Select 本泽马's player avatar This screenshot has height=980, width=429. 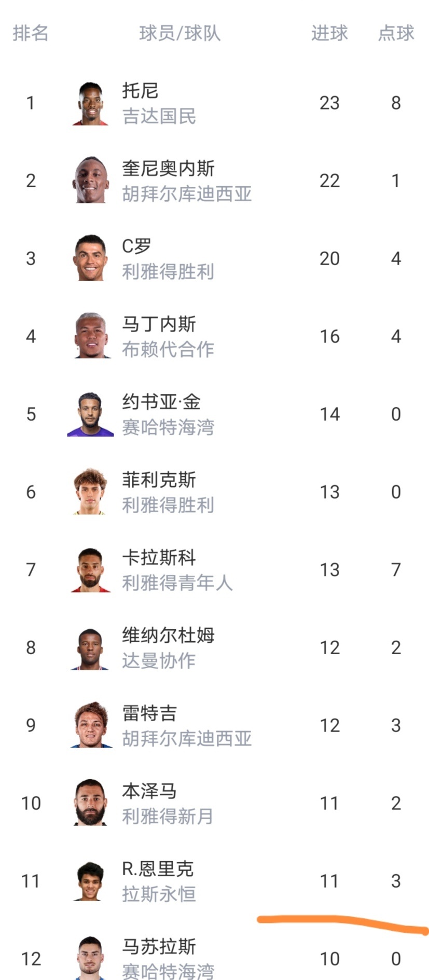pos(90,803)
